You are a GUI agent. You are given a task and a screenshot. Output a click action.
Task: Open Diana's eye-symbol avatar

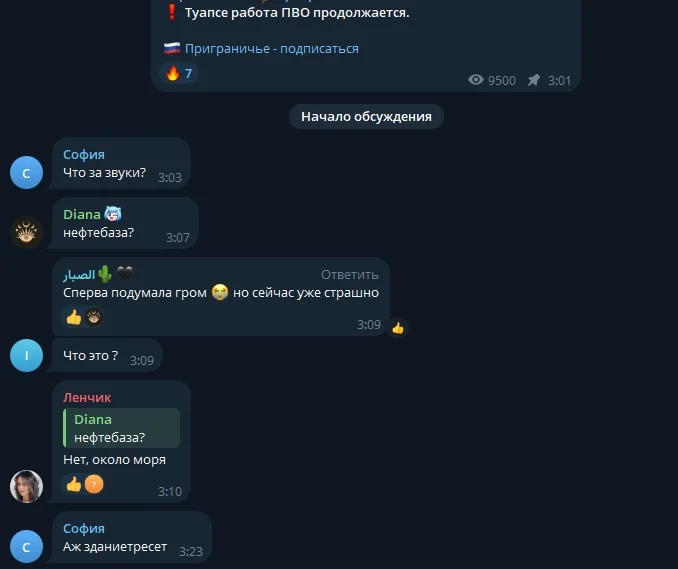click(x=26, y=233)
